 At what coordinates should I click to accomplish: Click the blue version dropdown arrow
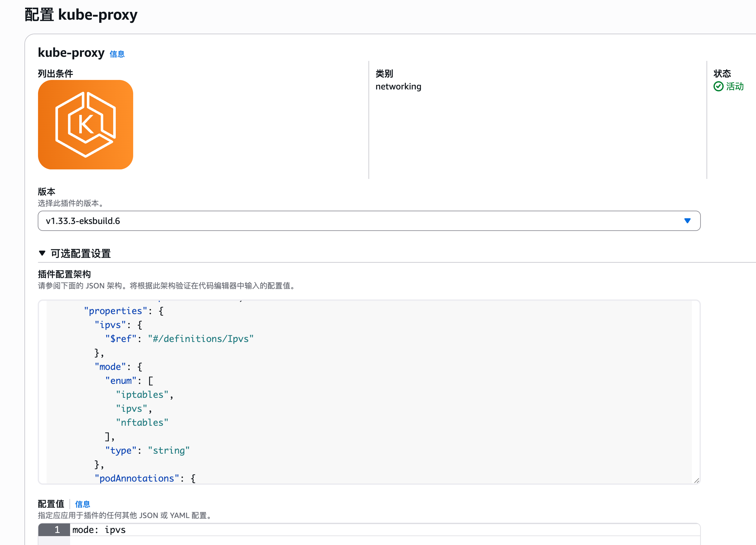click(687, 220)
